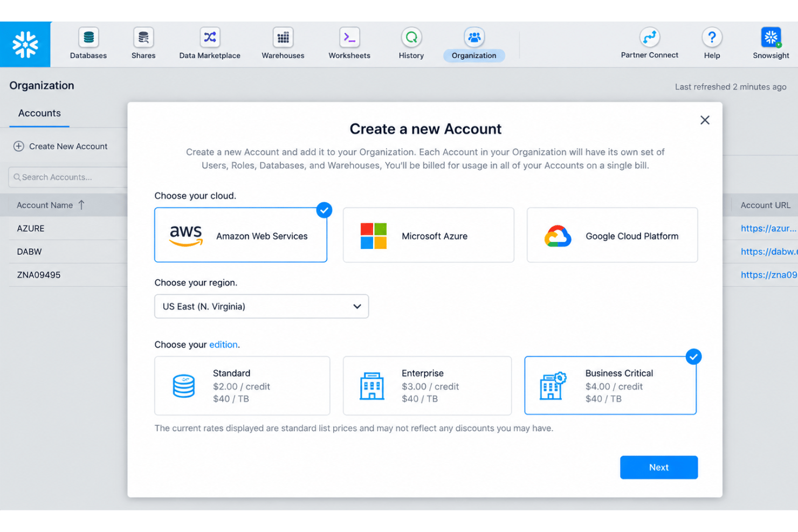Expand the US East (N. Virginia) region dropdown

262,306
